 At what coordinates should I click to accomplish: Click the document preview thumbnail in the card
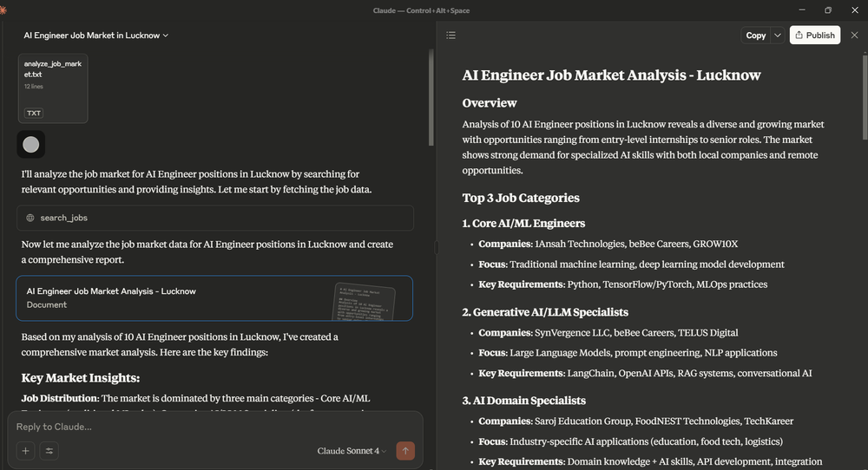365,301
